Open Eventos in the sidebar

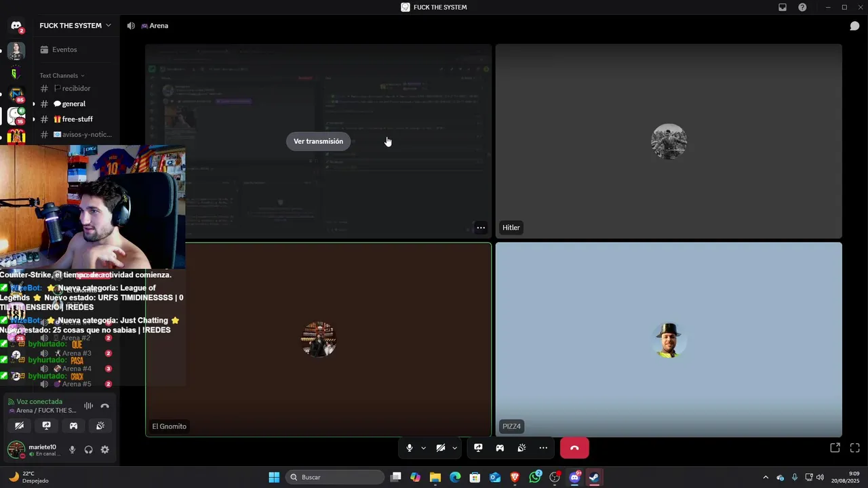click(x=75, y=49)
